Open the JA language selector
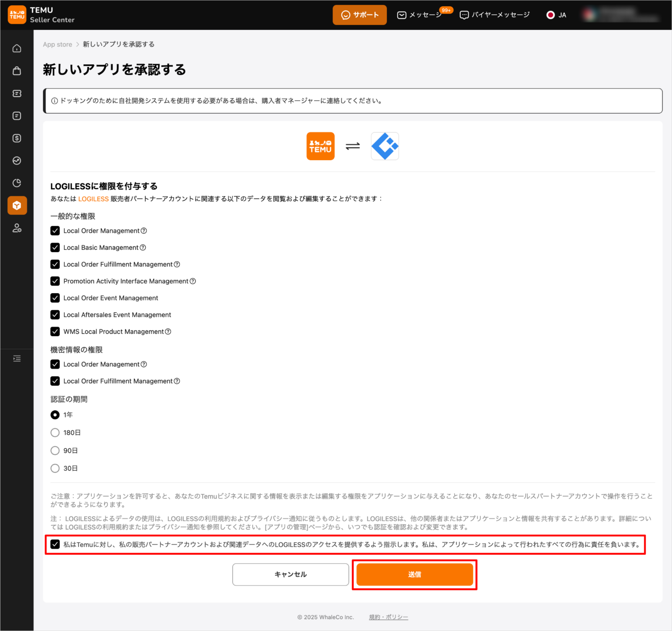The image size is (672, 631). [556, 15]
